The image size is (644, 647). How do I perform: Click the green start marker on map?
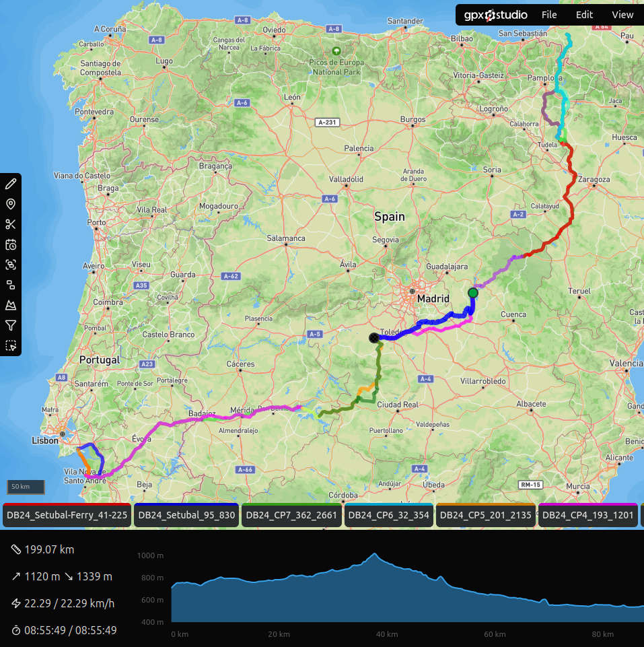pyautogui.click(x=473, y=292)
